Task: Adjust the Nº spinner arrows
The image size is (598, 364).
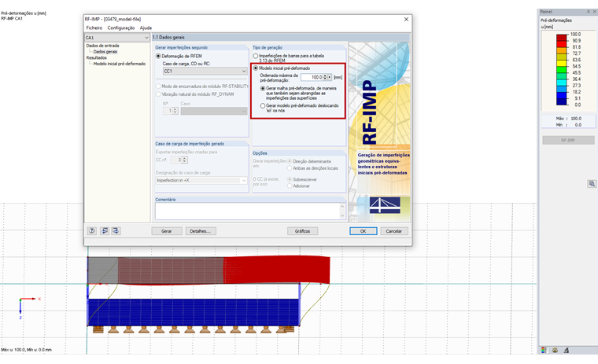Action: [x=175, y=111]
